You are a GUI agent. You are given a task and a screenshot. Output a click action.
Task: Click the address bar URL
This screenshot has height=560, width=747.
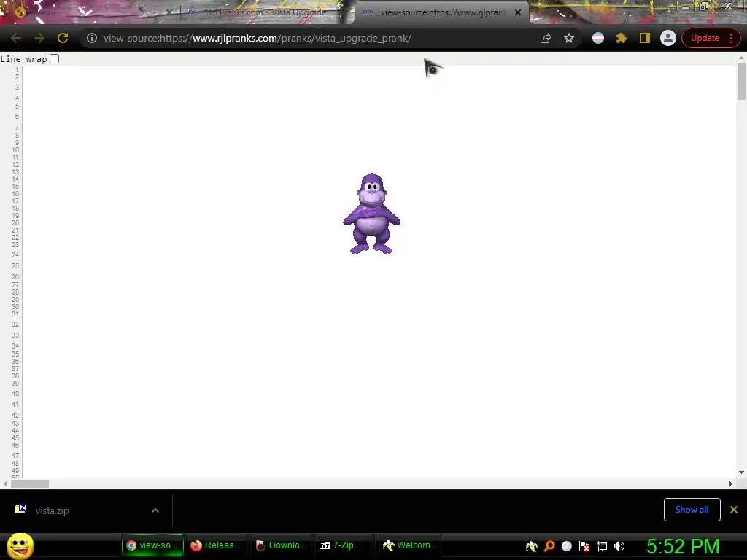click(258, 38)
